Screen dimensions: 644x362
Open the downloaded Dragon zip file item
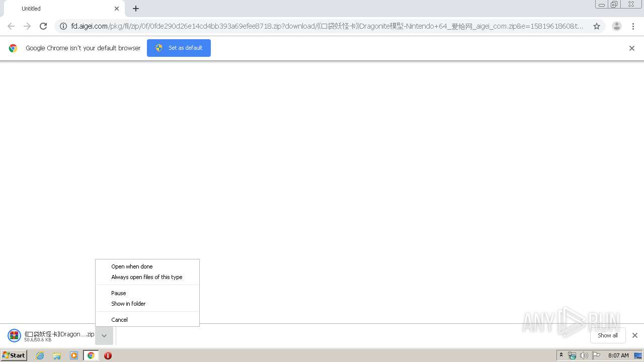click(50, 335)
